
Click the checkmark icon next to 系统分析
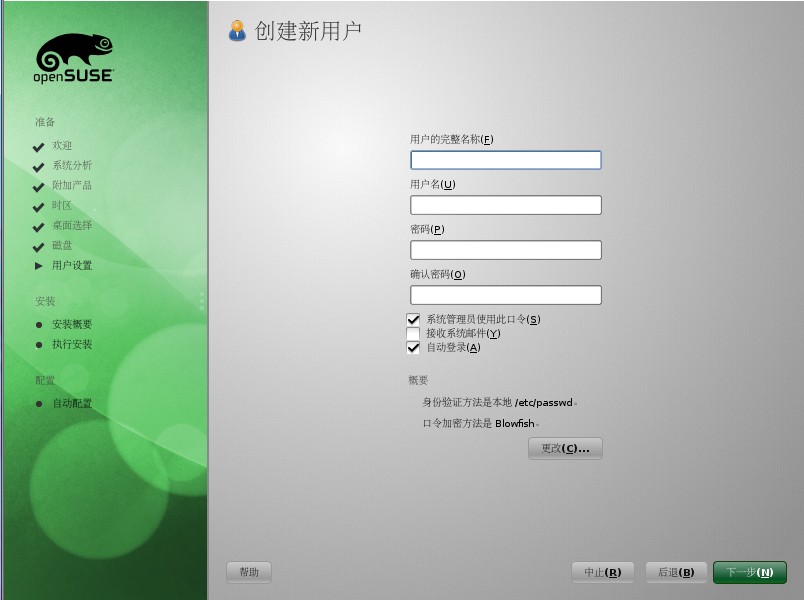click(38, 167)
